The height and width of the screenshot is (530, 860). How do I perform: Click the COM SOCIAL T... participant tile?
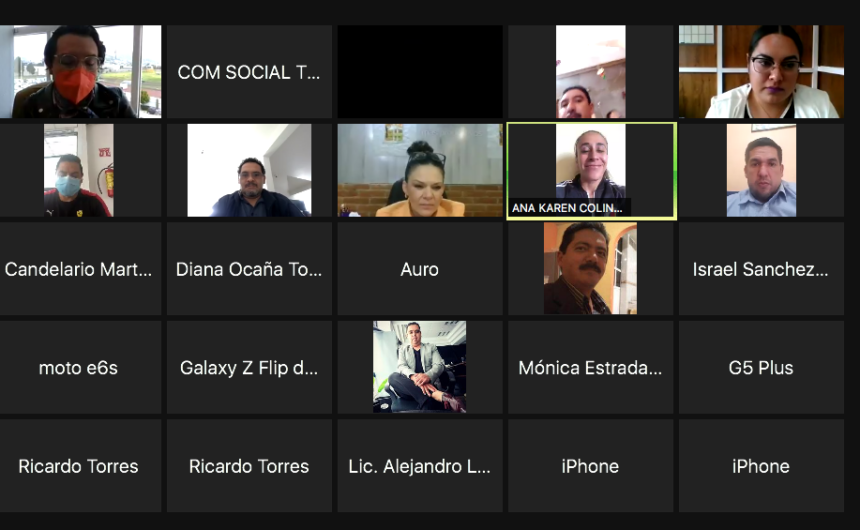(249, 71)
